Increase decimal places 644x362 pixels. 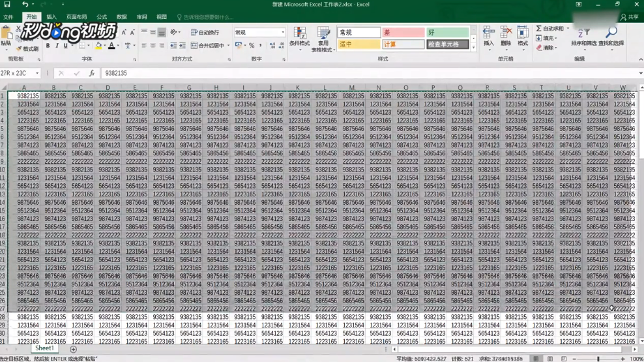tap(272, 46)
